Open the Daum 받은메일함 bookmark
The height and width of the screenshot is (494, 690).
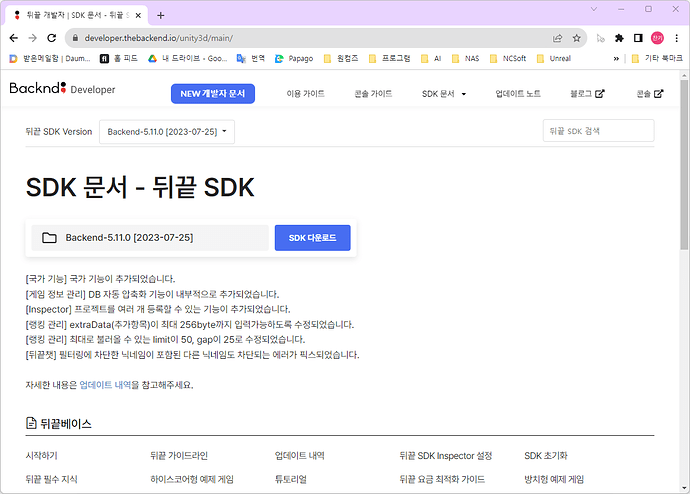tap(50, 59)
